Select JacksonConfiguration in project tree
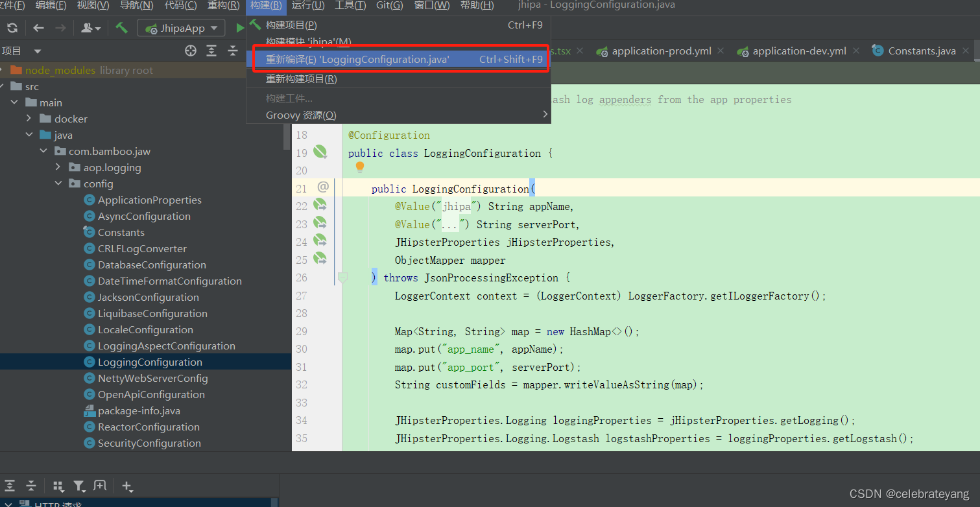 148,298
